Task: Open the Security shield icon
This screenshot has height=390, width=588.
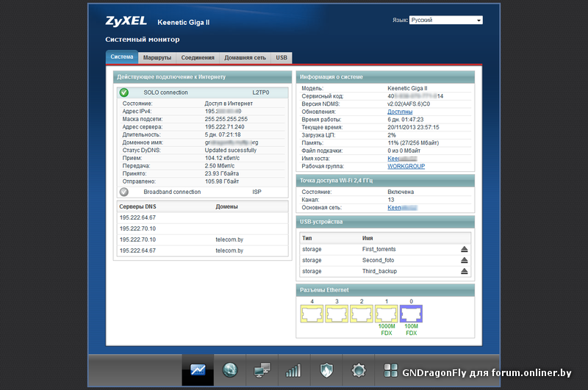Action: point(326,370)
